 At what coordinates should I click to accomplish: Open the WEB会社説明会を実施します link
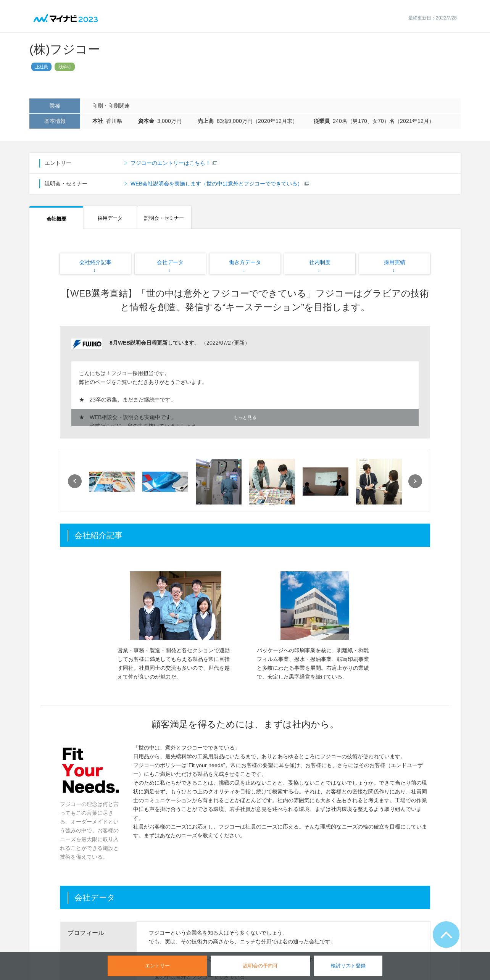pyautogui.click(x=216, y=184)
